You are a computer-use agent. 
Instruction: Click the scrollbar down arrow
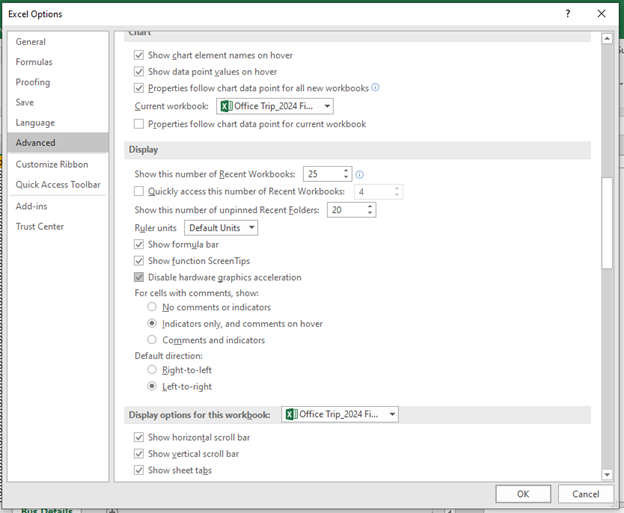[607, 474]
